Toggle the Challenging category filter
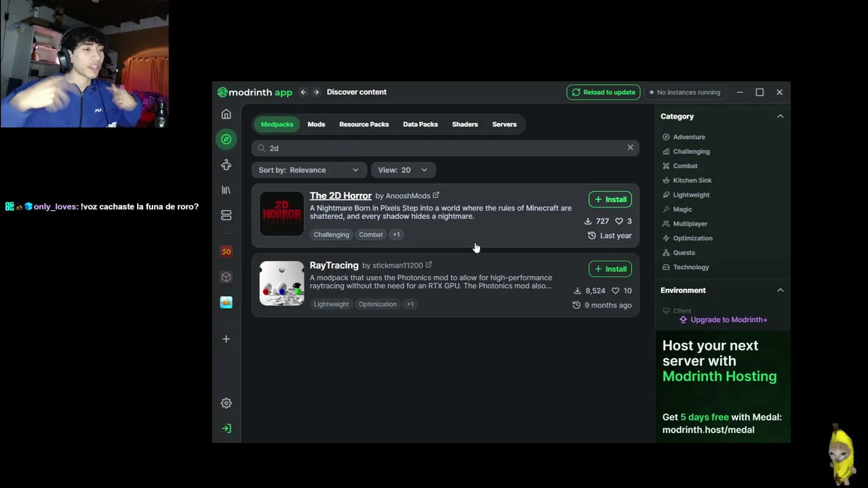This screenshot has width=868, height=488. click(686, 152)
